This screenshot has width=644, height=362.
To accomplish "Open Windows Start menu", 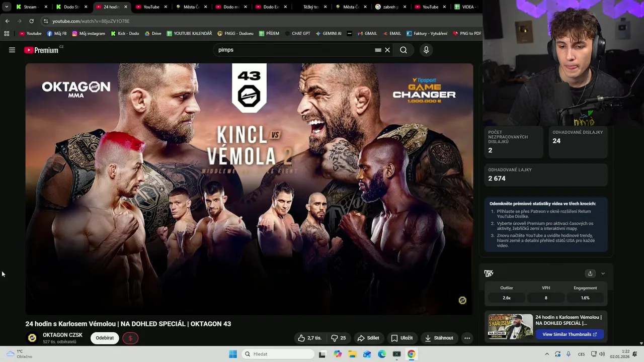I will [x=233, y=354].
